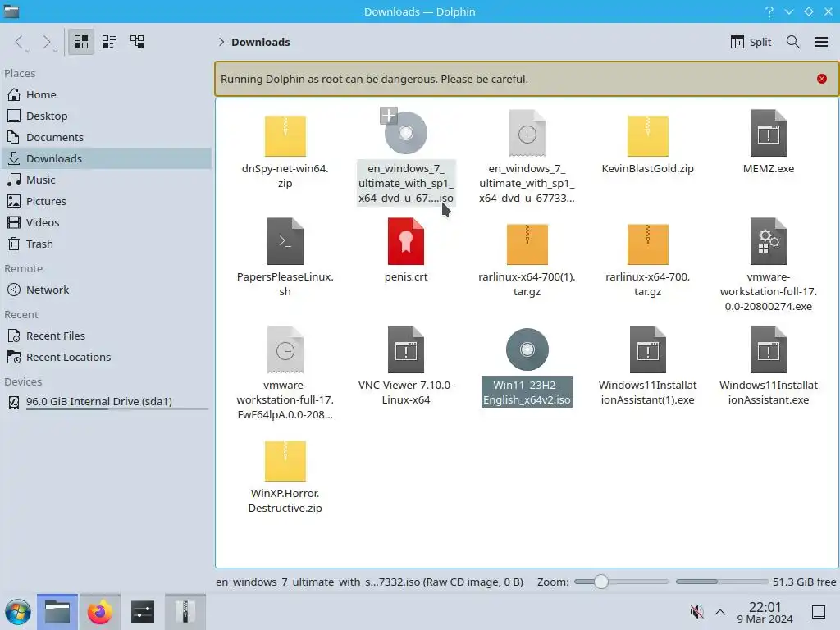Screen dimensions: 840x630
Task: Open the search magnifier icon
Action: click(x=793, y=42)
